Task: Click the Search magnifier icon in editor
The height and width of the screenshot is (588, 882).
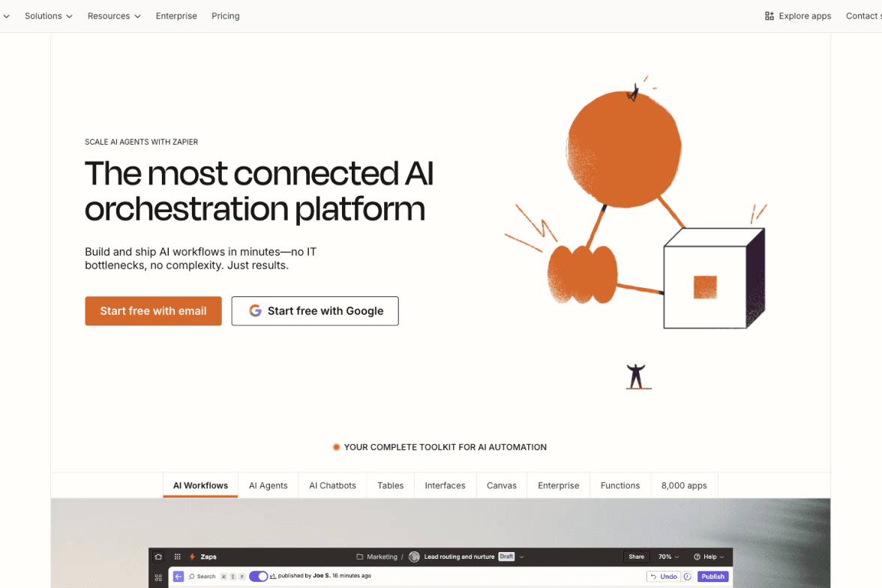Action: click(x=192, y=576)
